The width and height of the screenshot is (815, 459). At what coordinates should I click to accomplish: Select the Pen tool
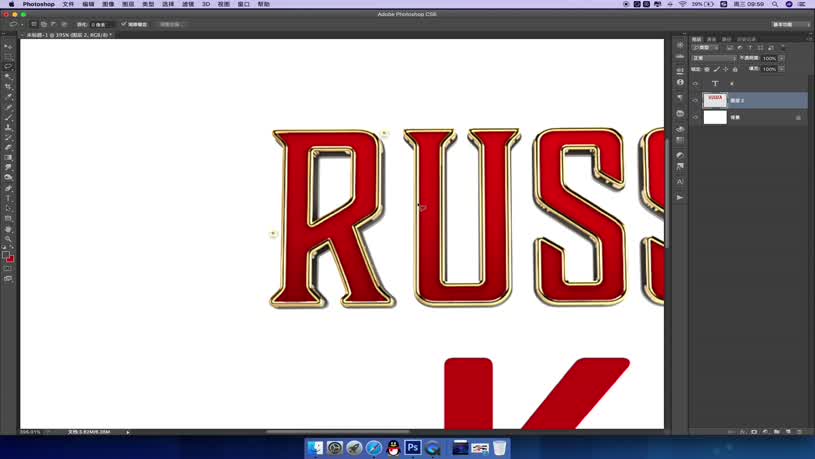pyautogui.click(x=8, y=188)
